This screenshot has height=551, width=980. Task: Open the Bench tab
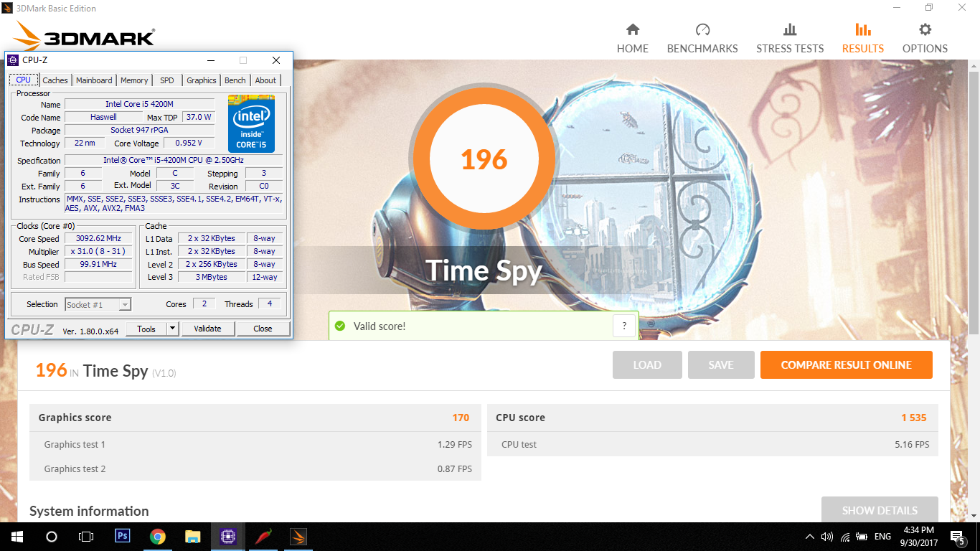pyautogui.click(x=235, y=80)
